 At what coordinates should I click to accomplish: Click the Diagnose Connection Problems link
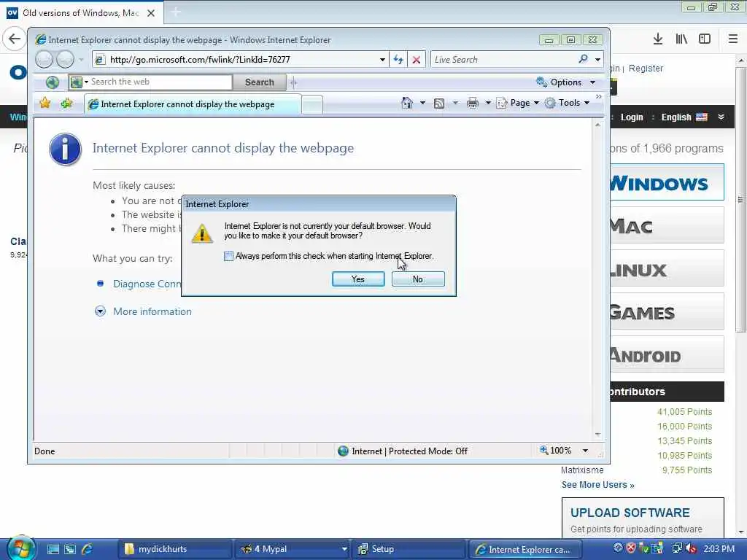[x=147, y=284]
